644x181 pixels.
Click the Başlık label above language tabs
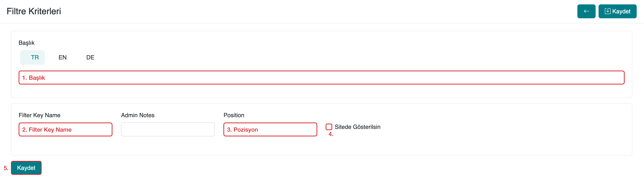(26, 43)
